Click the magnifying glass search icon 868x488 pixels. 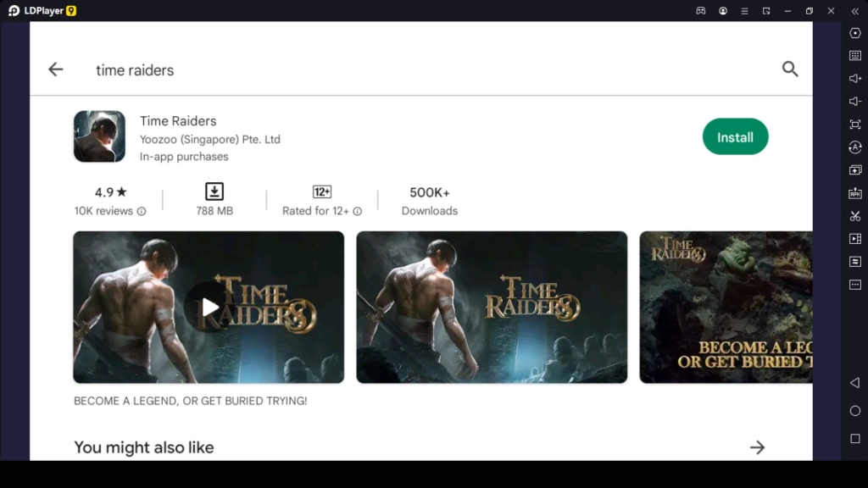click(790, 69)
